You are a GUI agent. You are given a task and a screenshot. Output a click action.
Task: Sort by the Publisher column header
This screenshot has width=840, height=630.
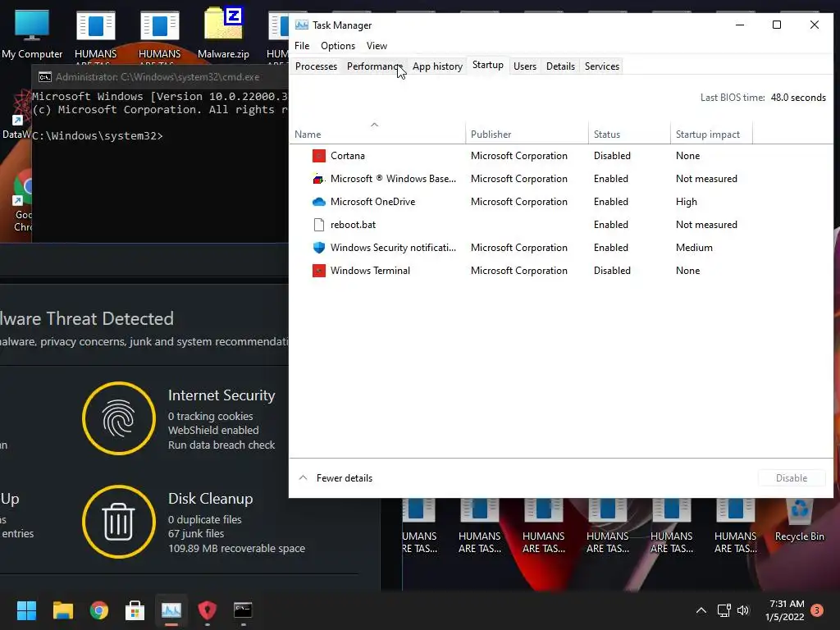527,135
